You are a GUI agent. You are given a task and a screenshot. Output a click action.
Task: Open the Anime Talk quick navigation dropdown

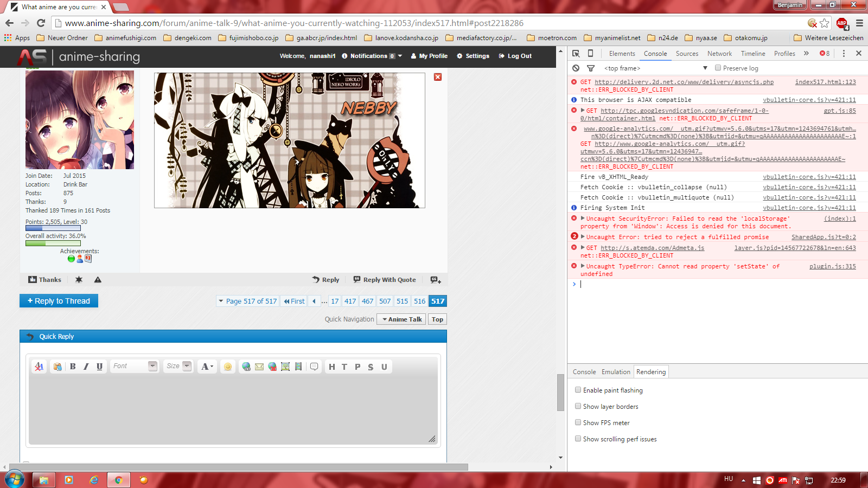pos(402,319)
